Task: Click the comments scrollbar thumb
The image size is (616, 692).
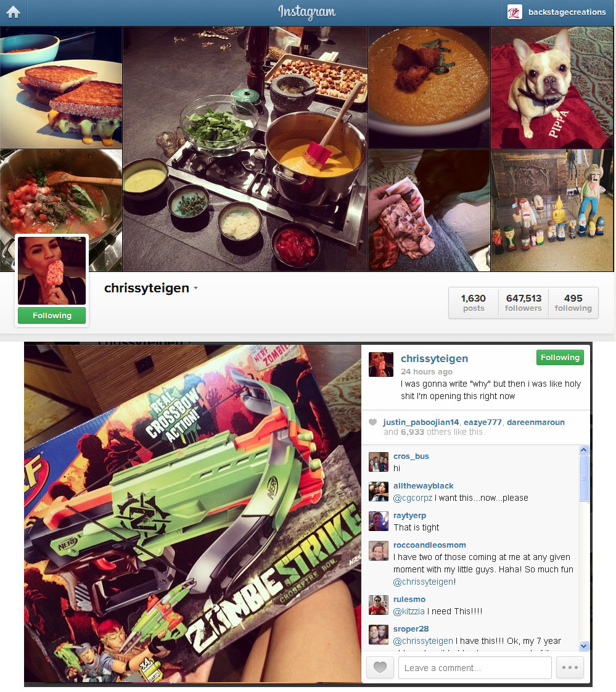Action: 584,478
